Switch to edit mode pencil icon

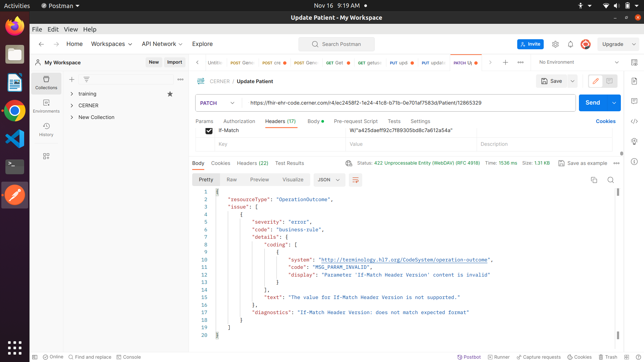pyautogui.click(x=596, y=81)
